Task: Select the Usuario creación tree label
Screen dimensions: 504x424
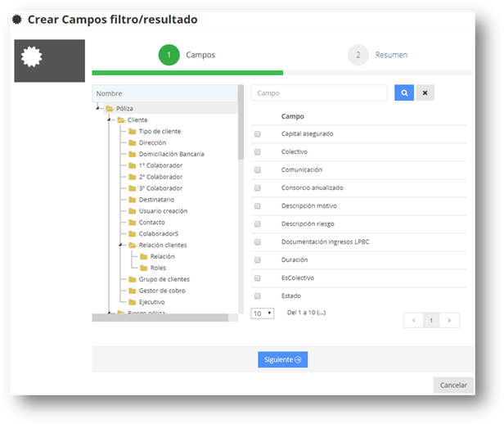Action: pos(163,211)
